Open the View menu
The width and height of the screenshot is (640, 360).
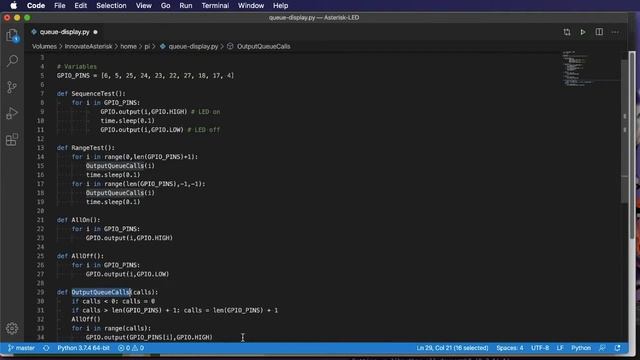[143, 6]
